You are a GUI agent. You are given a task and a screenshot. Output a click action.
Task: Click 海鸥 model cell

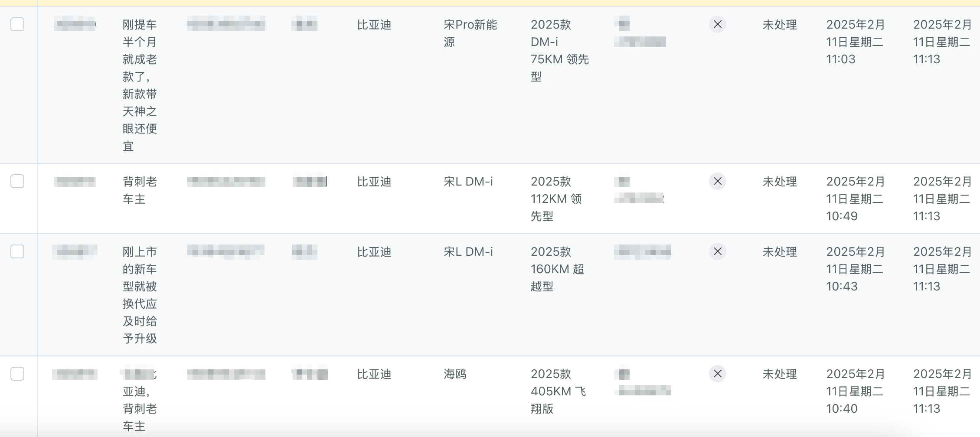[455, 374]
